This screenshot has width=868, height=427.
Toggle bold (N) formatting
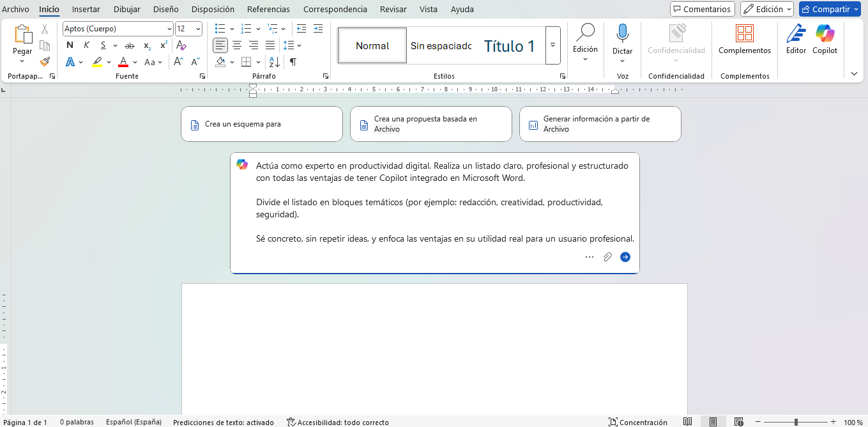[x=70, y=45]
